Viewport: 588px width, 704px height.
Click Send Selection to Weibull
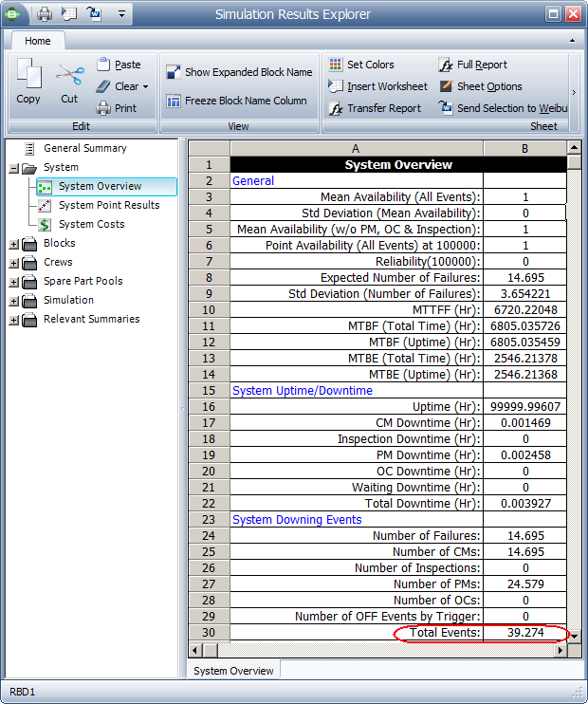tap(504, 108)
